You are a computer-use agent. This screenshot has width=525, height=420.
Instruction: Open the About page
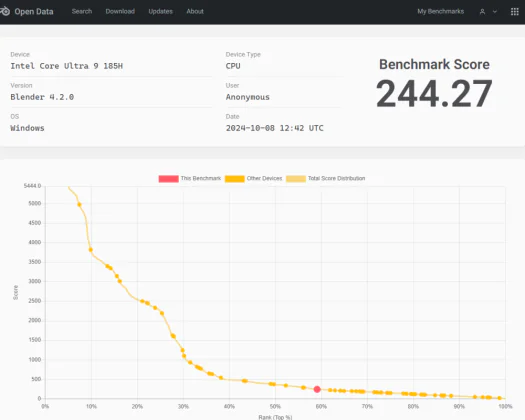(195, 11)
